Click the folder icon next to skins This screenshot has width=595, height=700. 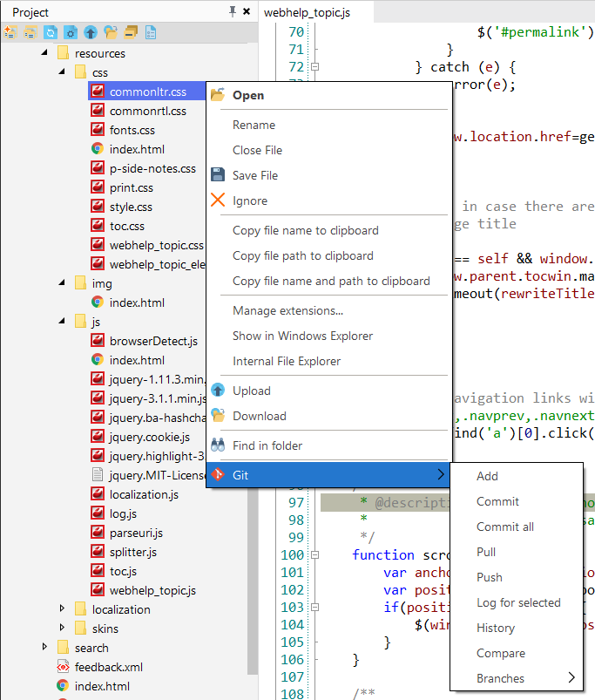point(80,629)
